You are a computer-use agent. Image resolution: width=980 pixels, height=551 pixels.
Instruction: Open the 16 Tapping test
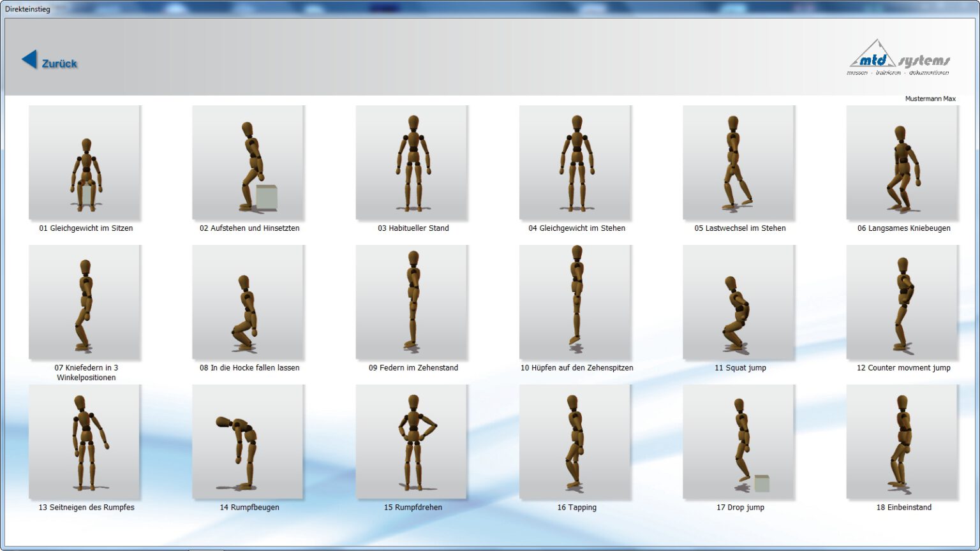tap(575, 442)
